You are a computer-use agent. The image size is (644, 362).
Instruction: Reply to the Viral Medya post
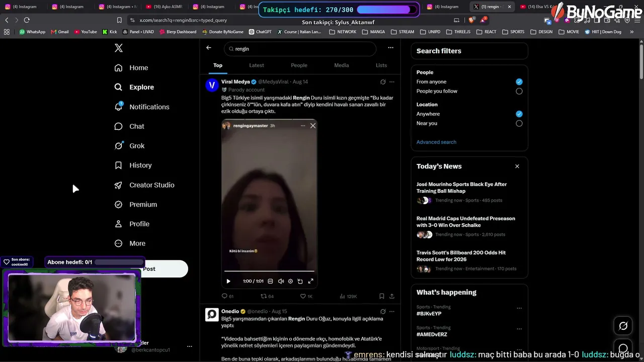[x=227, y=296]
